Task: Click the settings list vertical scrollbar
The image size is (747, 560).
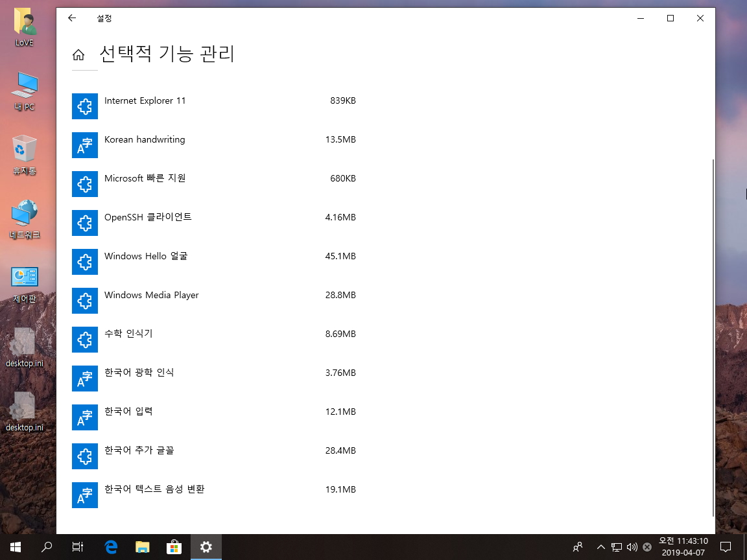Action: pyautogui.click(x=713, y=338)
